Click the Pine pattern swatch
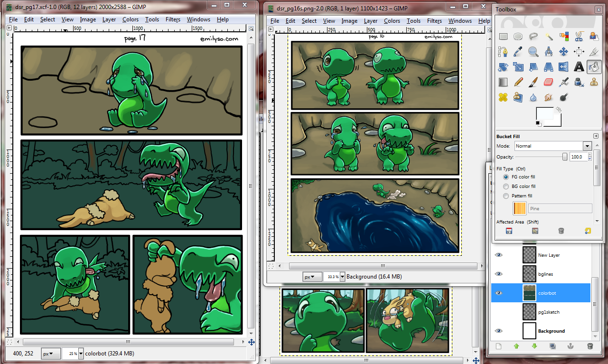The image size is (608, 364). [520, 208]
